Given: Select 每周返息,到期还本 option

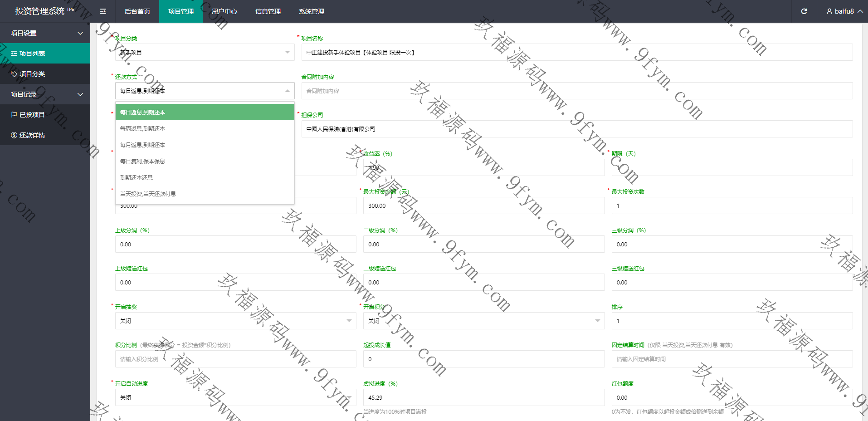Looking at the screenshot, I should (142, 129).
